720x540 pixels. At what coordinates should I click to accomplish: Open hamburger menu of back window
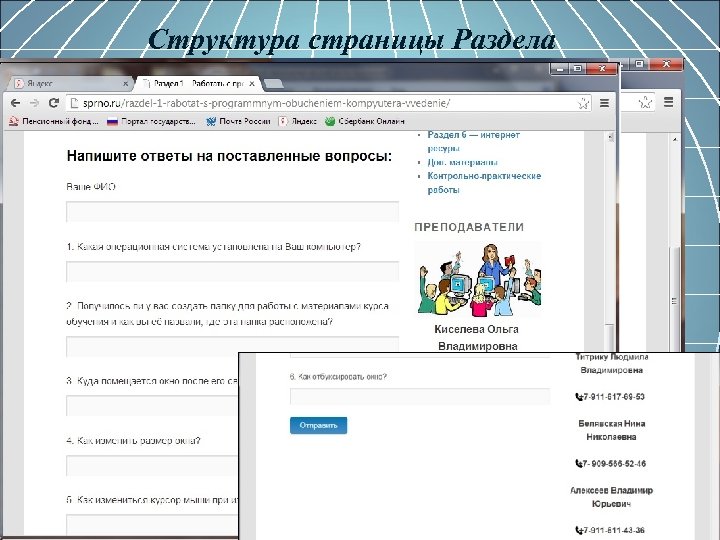[x=669, y=102]
